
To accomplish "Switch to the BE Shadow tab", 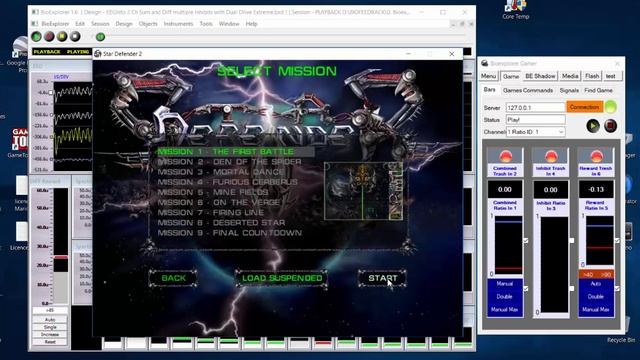I will tap(540, 76).
